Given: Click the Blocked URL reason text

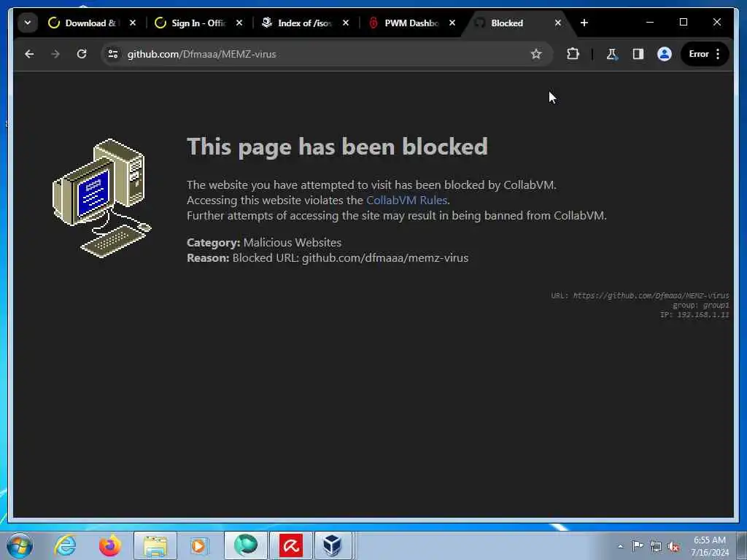Looking at the screenshot, I should [328, 257].
